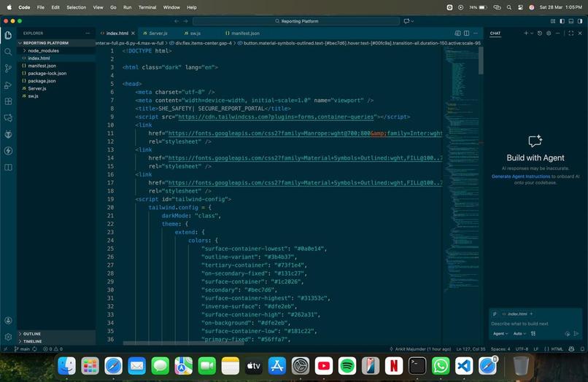Show chat history
This screenshot has height=382, width=588.
coord(540,34)
